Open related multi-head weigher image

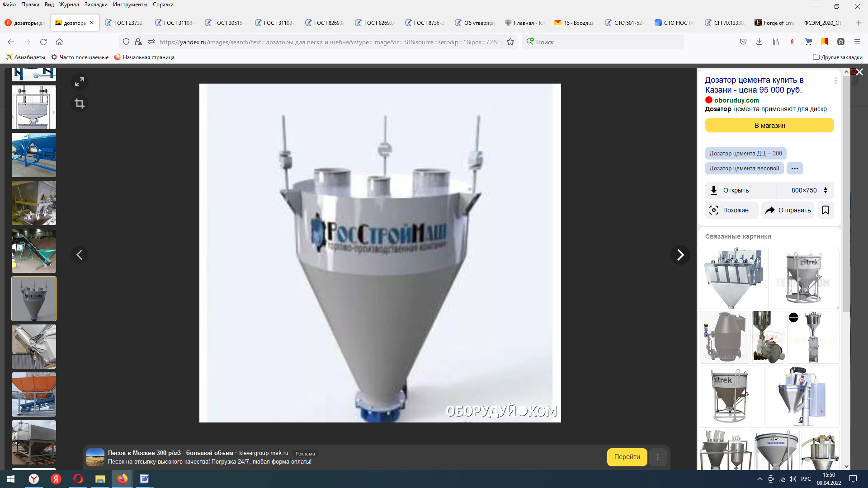[733, 278]
